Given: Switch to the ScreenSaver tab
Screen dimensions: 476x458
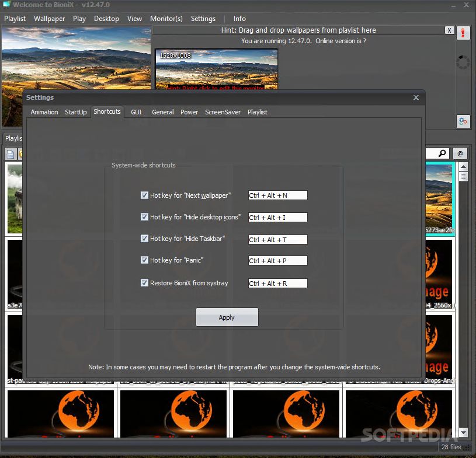Looking at the screenshot, I should point(223,112).
